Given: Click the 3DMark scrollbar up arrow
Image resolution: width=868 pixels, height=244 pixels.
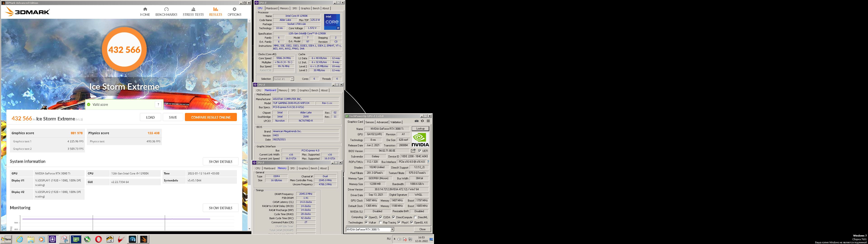Looking at the screenshot, I should (249, 21).
